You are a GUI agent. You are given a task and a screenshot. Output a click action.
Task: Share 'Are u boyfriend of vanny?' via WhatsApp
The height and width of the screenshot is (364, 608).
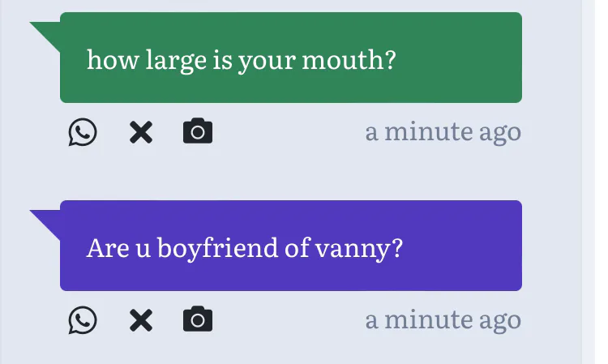point(83,320)
